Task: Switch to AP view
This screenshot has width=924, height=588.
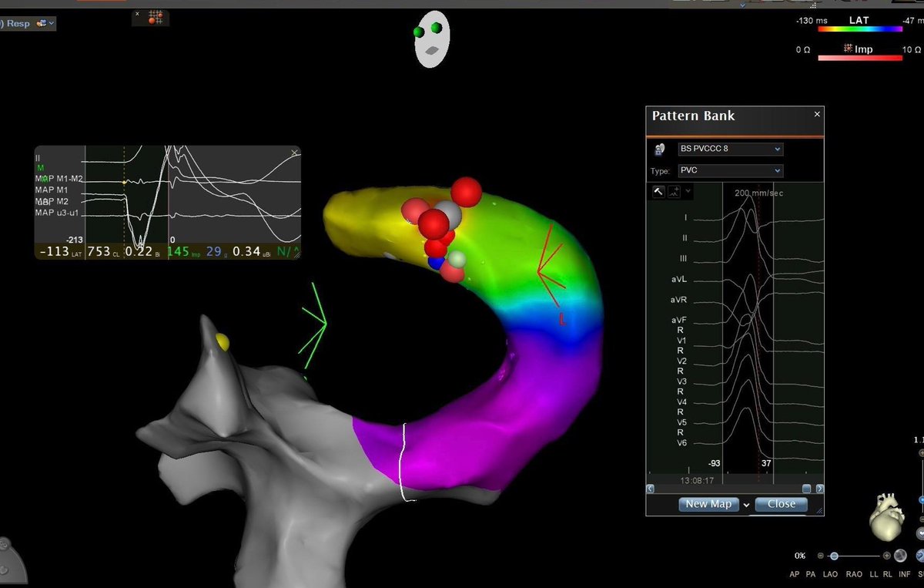Action: click(x=795, y=574)
